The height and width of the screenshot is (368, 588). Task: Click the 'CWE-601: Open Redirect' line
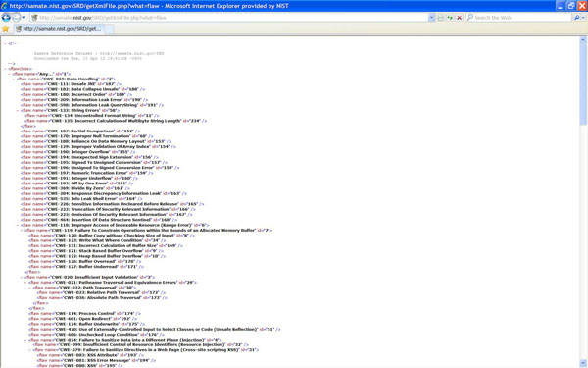pos(83,319)
